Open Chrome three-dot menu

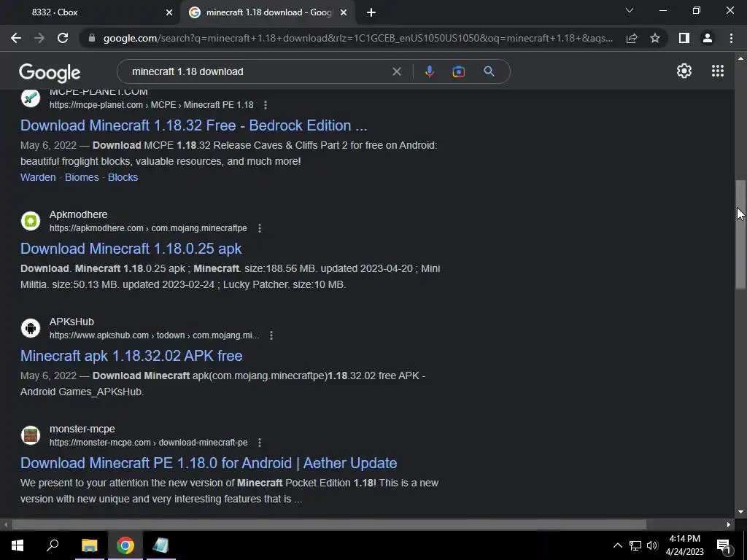click(731, 38)
